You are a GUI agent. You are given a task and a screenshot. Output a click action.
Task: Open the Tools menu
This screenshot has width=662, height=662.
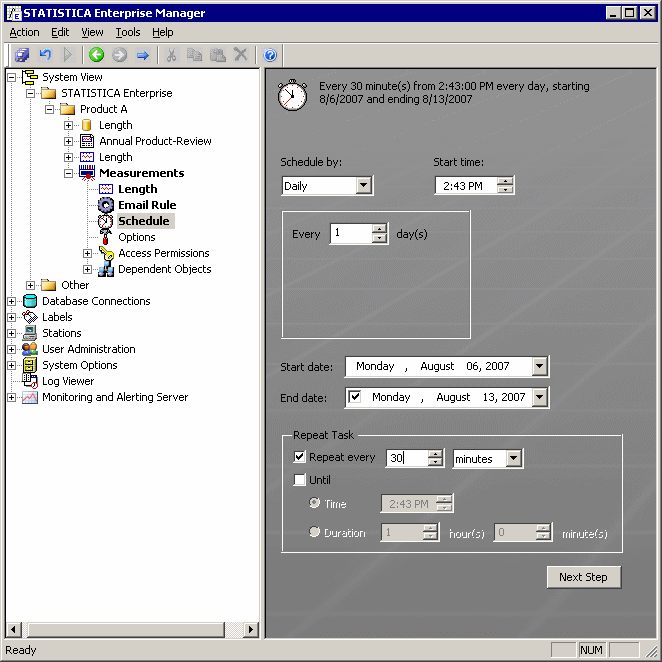[x=128, y=32]
